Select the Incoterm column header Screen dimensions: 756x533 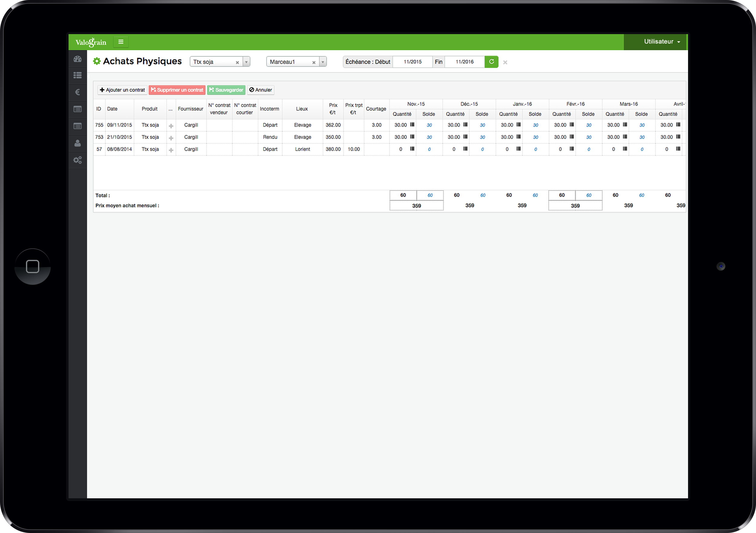[x=269, y=109]
